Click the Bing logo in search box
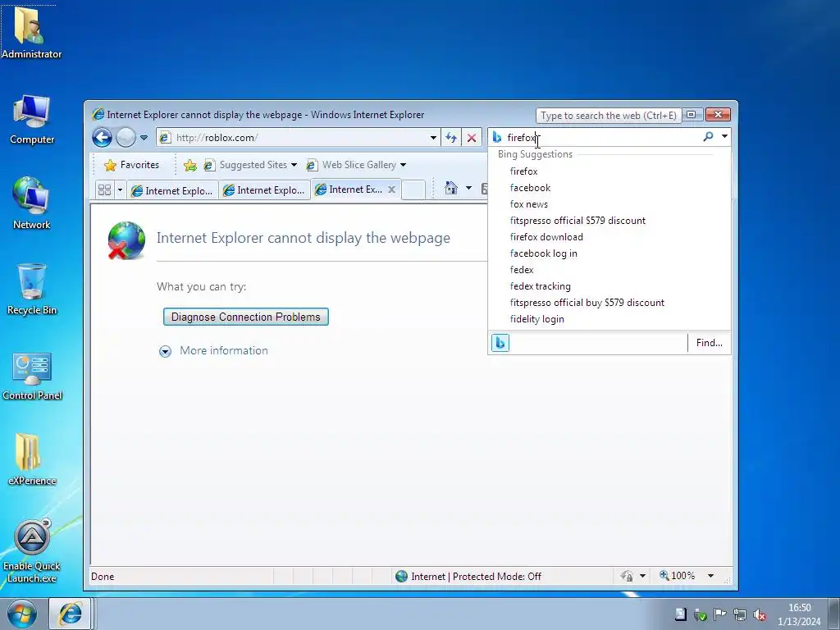The image size is (840, 630). (497, 138)
